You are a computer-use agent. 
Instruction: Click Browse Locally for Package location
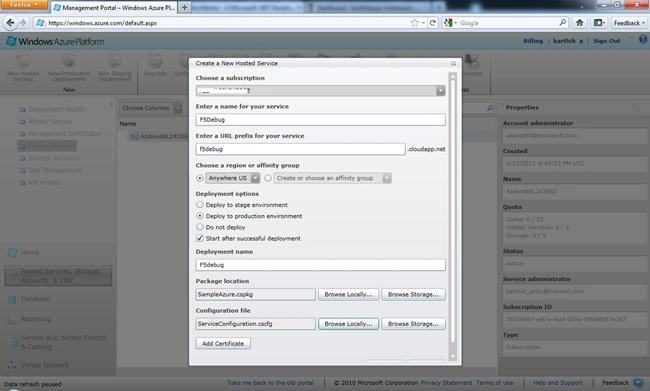[348, 294]
